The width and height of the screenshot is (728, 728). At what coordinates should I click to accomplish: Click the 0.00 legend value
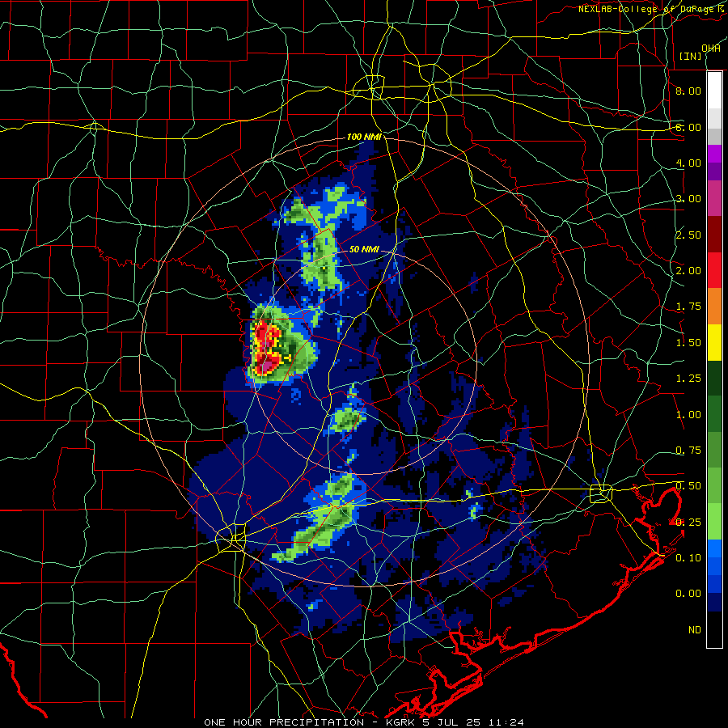click(688, 594)
